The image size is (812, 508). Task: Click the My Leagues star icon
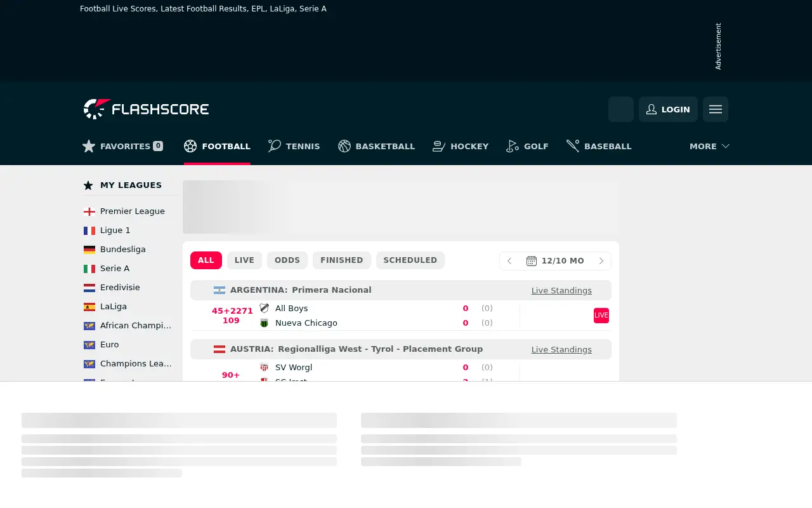[x=88, y=185]
